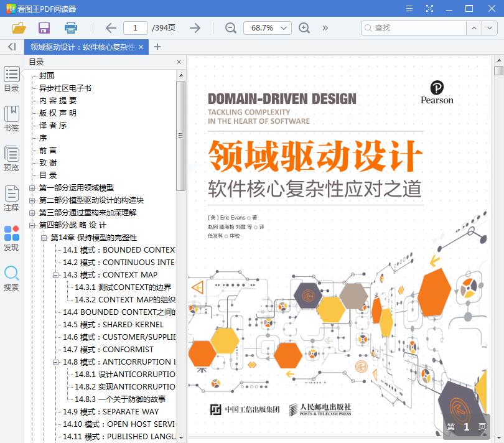
Task: Open 14.1 模式：BOUNDED CONTEXT entry
Action: [119, 250]
